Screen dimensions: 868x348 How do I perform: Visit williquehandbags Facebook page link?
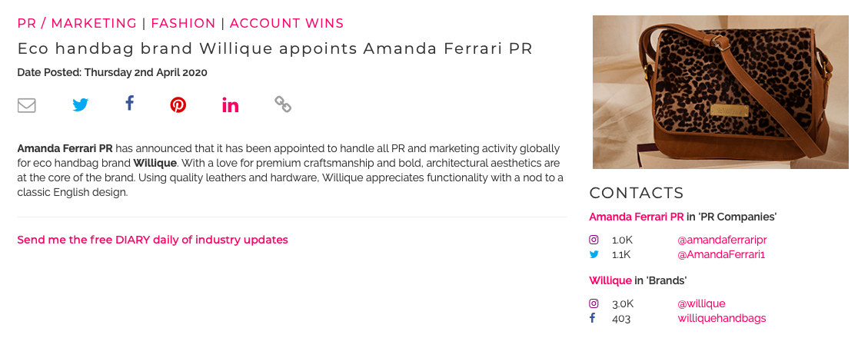click(722, 318)
